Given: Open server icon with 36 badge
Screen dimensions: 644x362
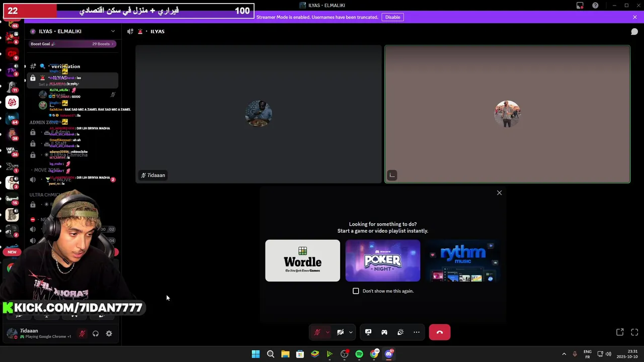Looking at the screenshot, I should (x=12, y=150).
